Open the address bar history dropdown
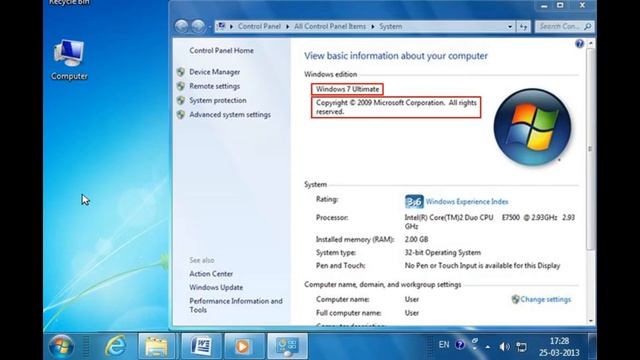This screenshot has width=640, height=360. pyautogui.click(x=510, y=27)
